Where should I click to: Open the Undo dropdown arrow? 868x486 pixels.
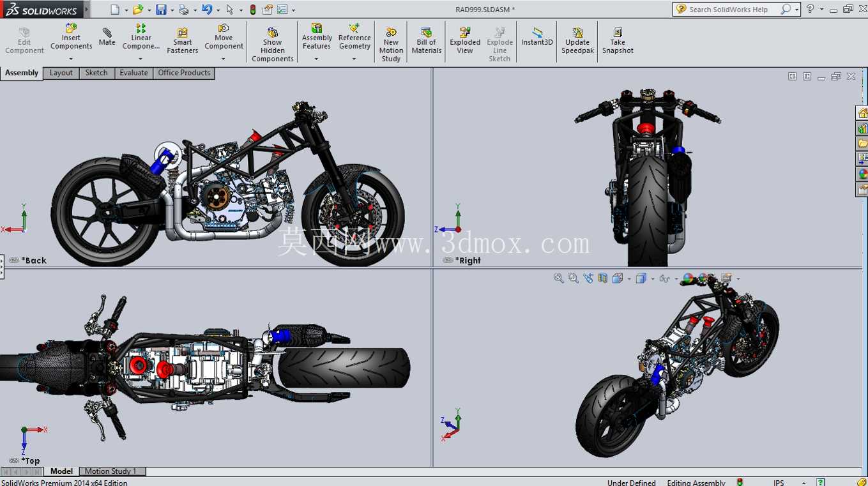tap(218, 10)
